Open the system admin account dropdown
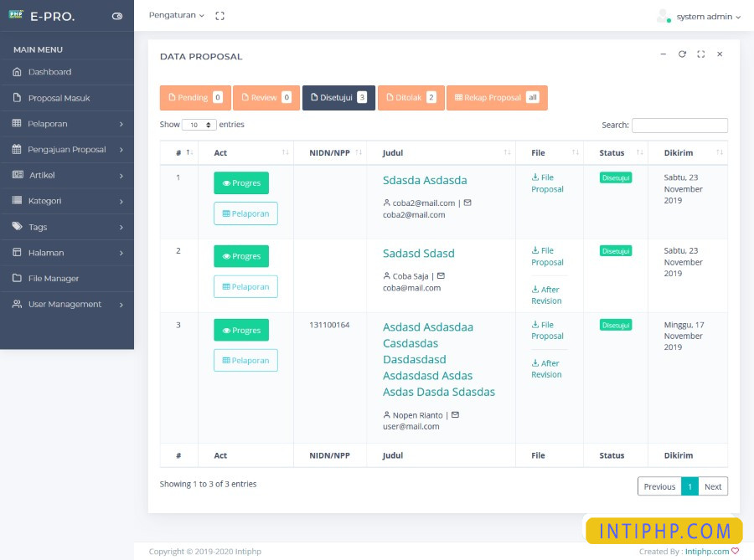754x560 pixels. 705,15
